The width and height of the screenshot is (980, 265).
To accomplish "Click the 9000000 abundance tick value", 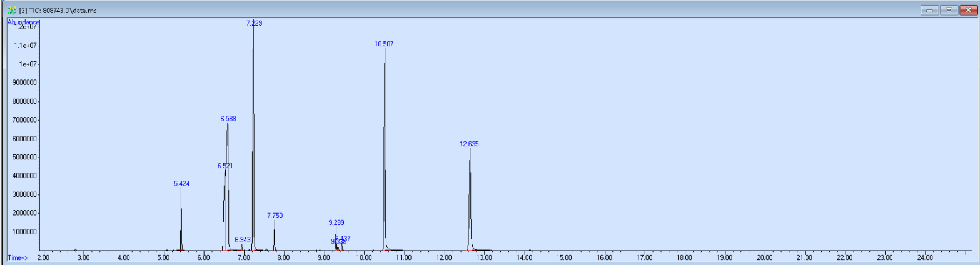I will [26, 82].
